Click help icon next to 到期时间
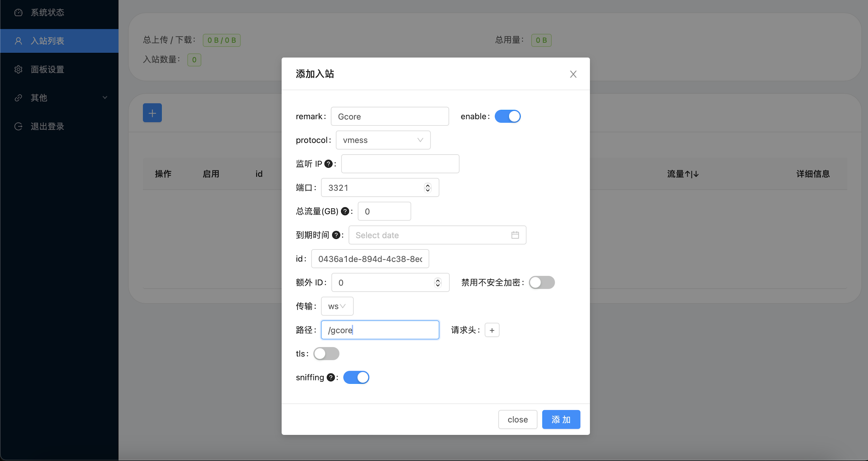 tap(336, 235)
